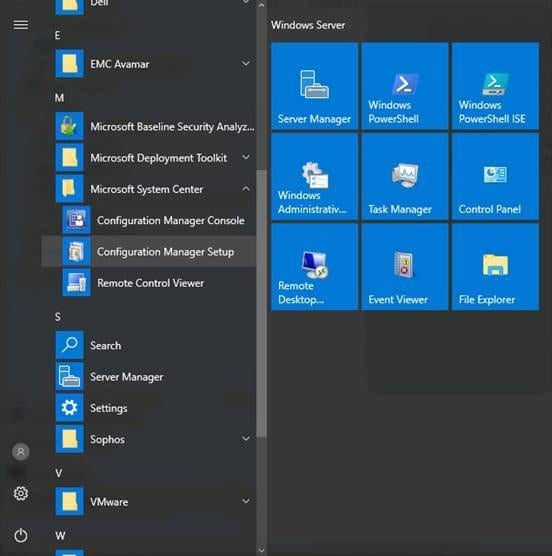Jump to letter E section header
The image size is (552, 556).
tap(57, 35)
